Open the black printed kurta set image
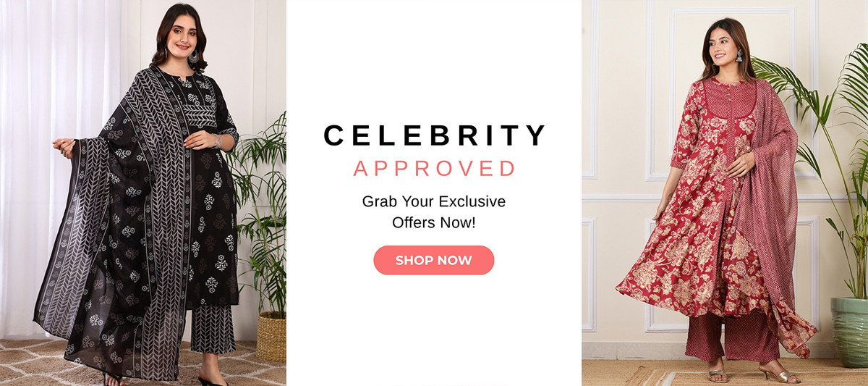868x386 pixels. point(143,193)
